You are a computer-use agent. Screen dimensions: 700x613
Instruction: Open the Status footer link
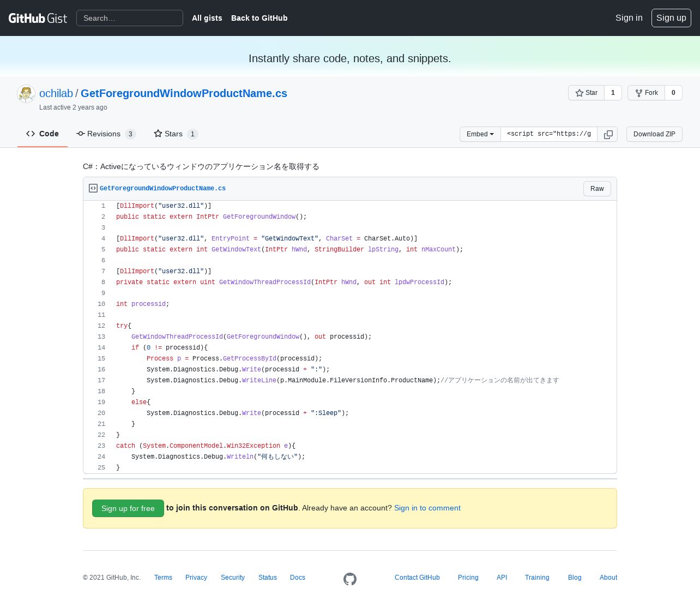click(x=268, y=578)
